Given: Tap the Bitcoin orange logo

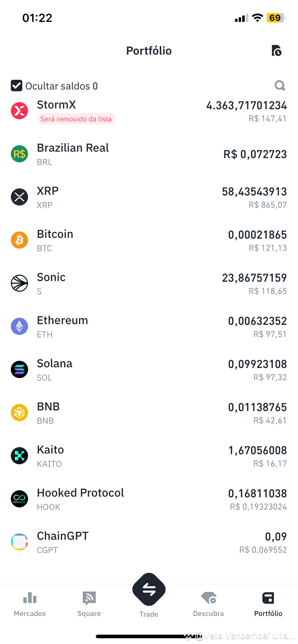Looking at the screenshot, I should pyautogui.click(x=19, y=240).
